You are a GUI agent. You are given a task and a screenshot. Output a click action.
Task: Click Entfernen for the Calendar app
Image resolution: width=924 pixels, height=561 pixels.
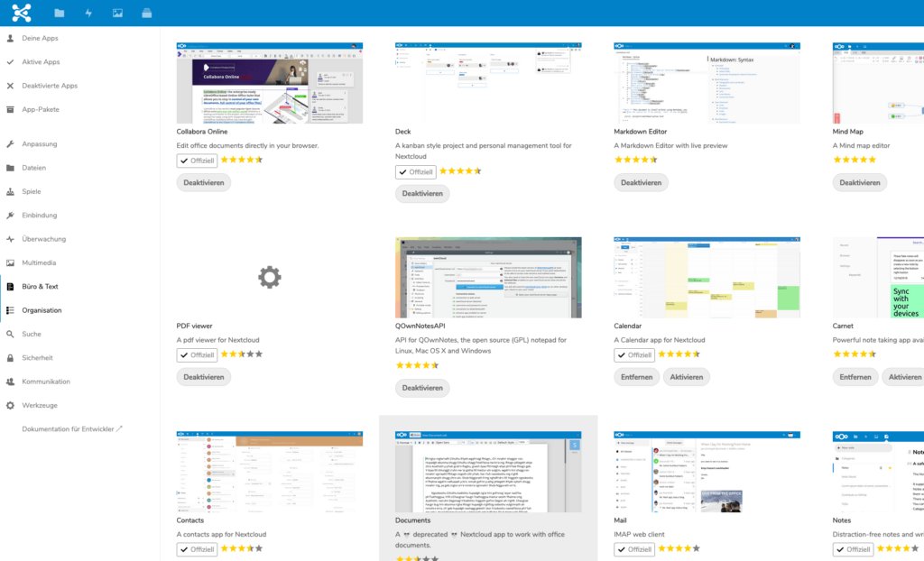636,377
